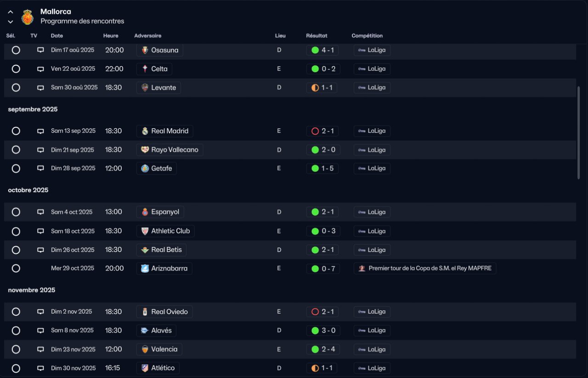
Task: Click the Valencia club badge icon
Action: coord(145,349)
